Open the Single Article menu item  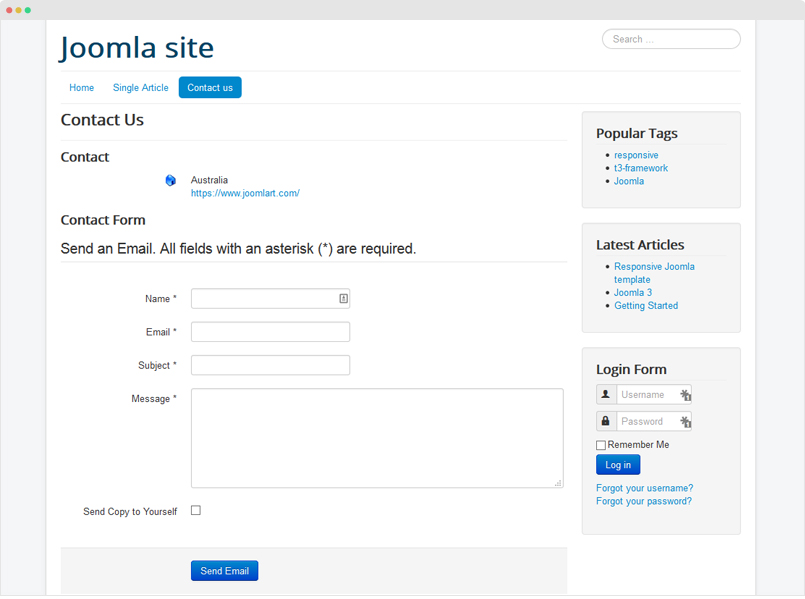click(x=141, y=88)
